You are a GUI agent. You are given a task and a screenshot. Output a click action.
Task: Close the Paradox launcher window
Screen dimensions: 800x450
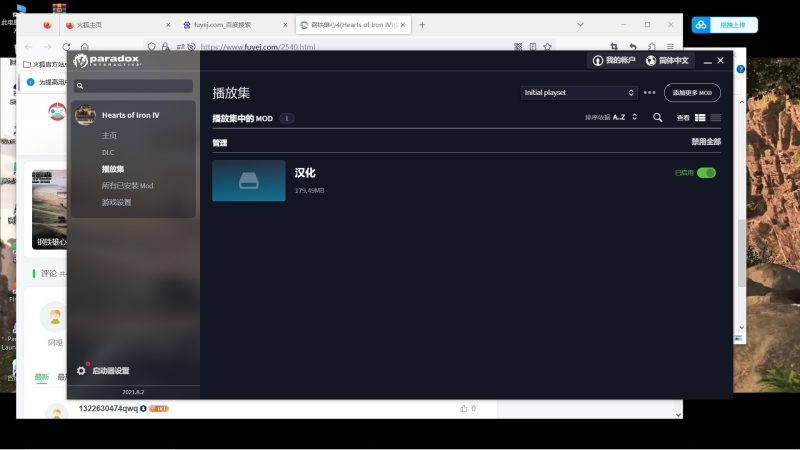pyautogui.click(x=720, y=60)
